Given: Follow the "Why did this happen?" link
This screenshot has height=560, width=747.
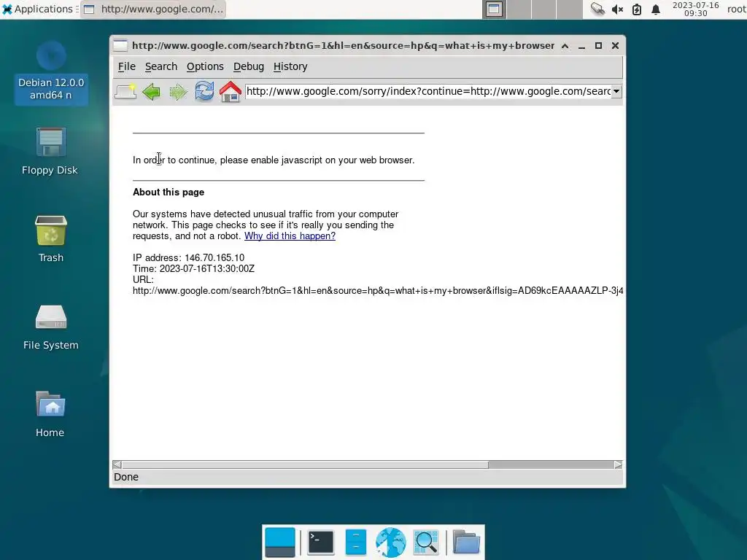Looking at the screenshot, I should pyautogui.click(x=290, y=236).
